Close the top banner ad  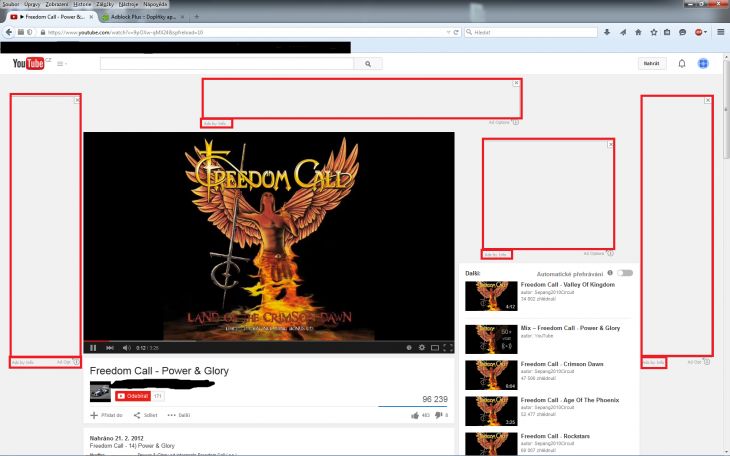coord(516,83)
